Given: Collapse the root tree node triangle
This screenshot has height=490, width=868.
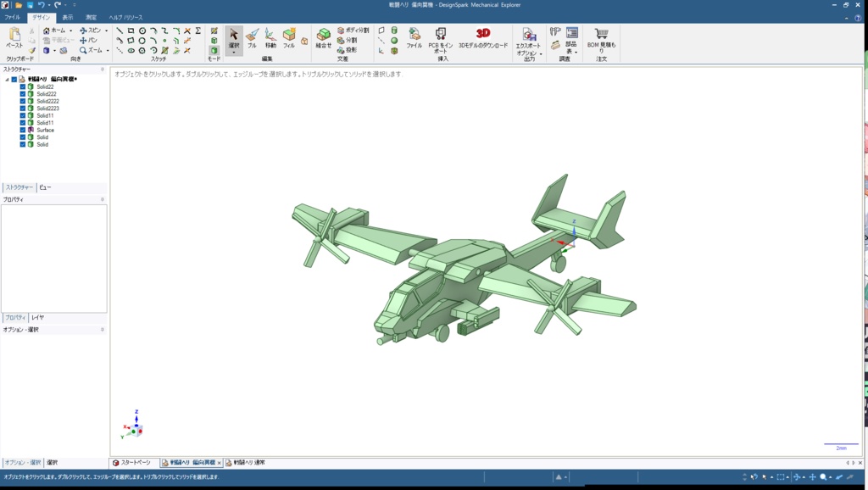Looking at the screenshot, I should coord(7,79).
